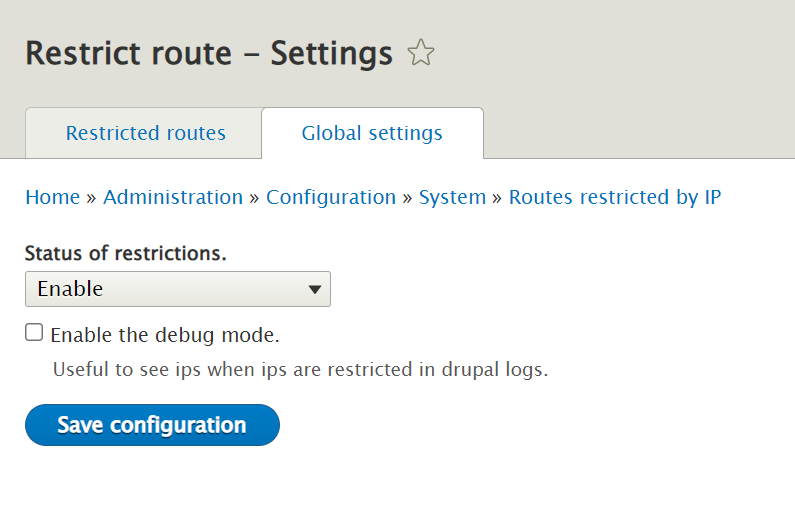Go to the Home breadcrumb link
This screenshot has width=795, height=508.
click(53, 197)
